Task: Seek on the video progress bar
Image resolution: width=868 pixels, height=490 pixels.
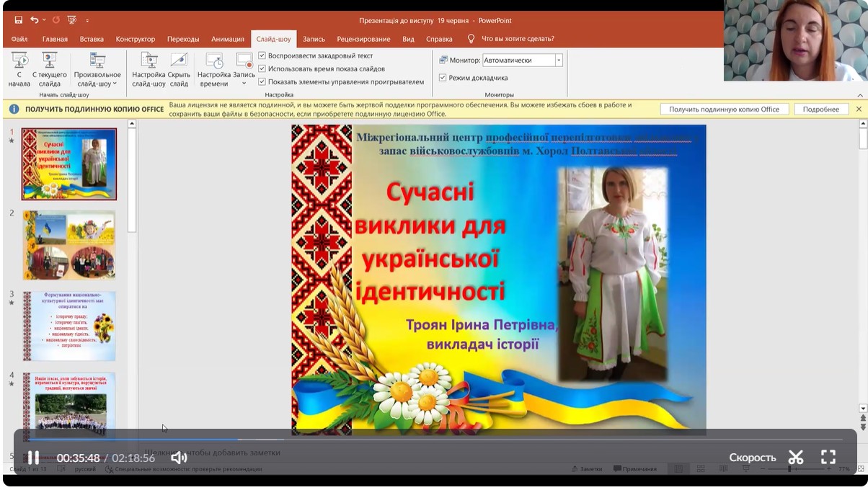Action: tap(435, 439)
